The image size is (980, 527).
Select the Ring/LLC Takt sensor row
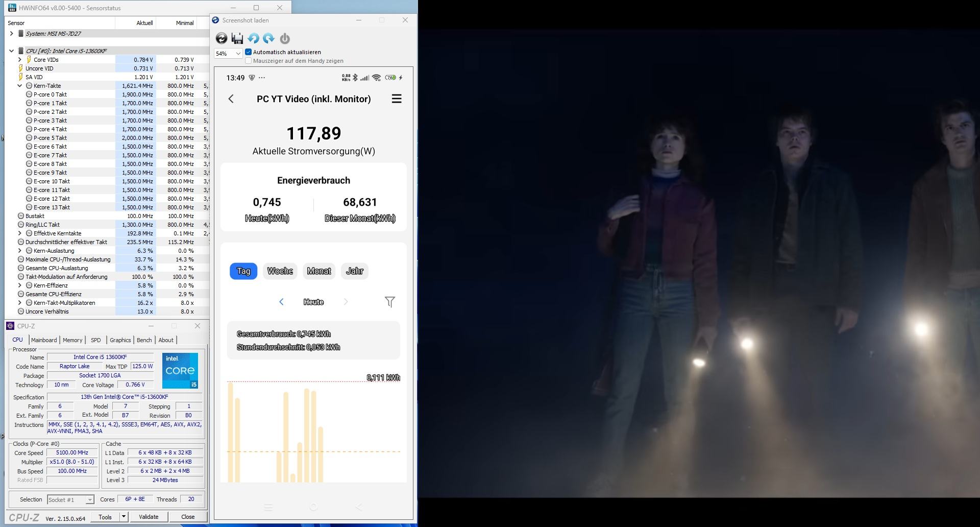coord(107,225)
